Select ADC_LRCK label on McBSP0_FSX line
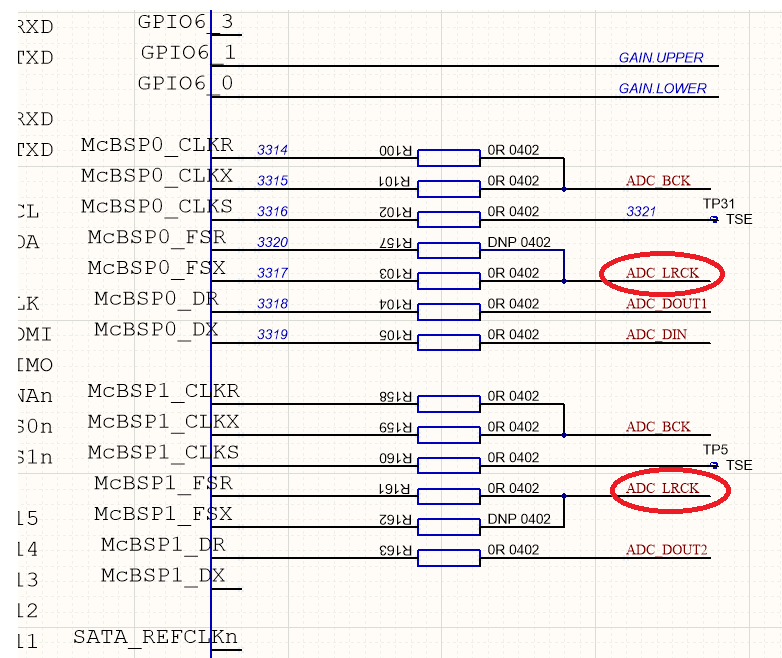 pos(662,273)
